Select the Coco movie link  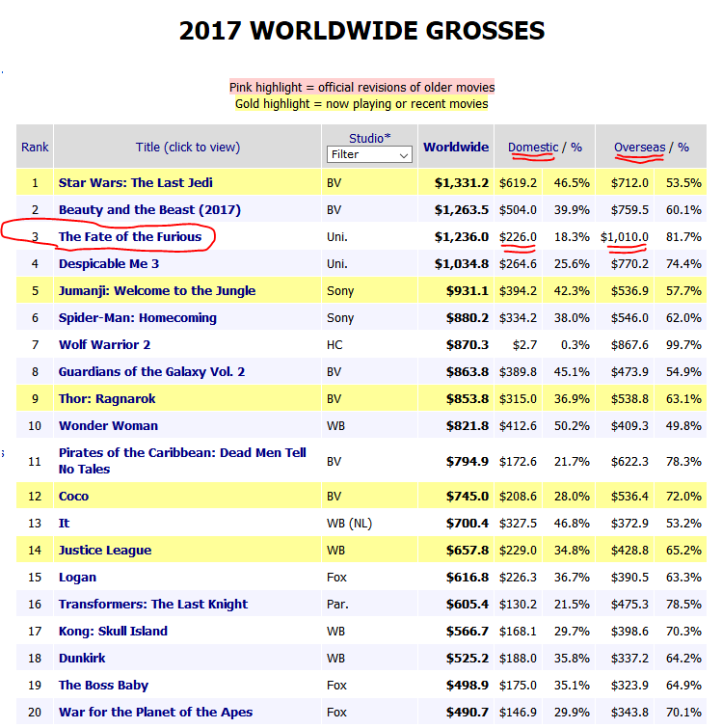click(73, 496)
